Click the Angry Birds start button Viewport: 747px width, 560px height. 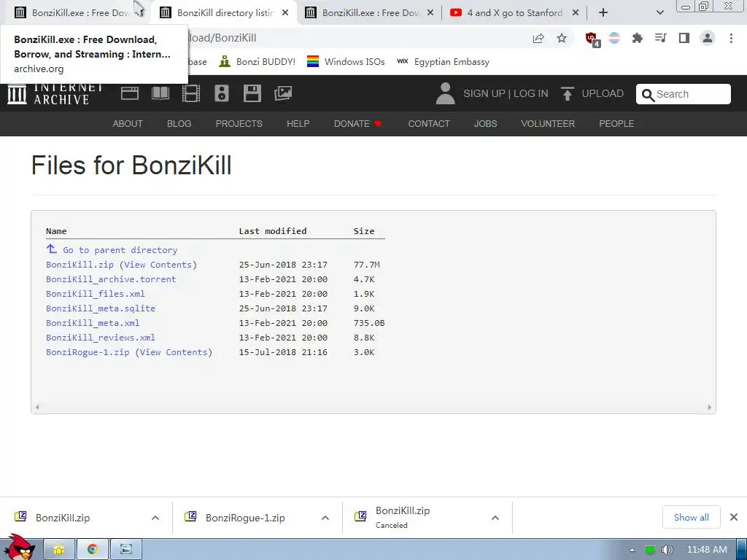tap(19, 547)
